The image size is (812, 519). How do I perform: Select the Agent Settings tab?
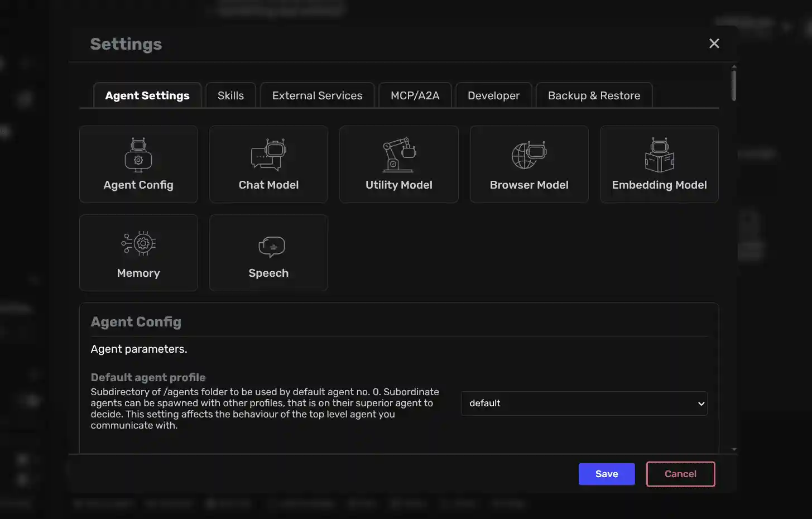click(147, 95)
